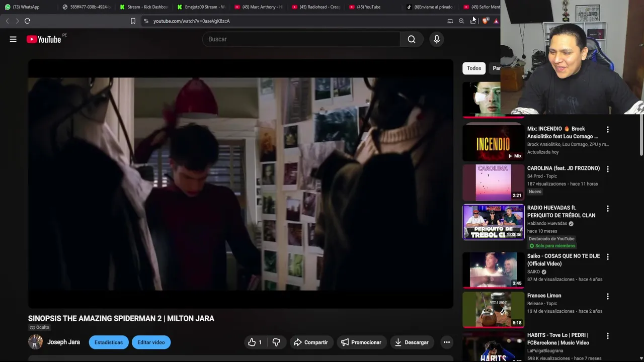Viewport: 644px width, 362px height.
Task: Switch to the Radiohead - Creep tab
Action: (316, 7)
